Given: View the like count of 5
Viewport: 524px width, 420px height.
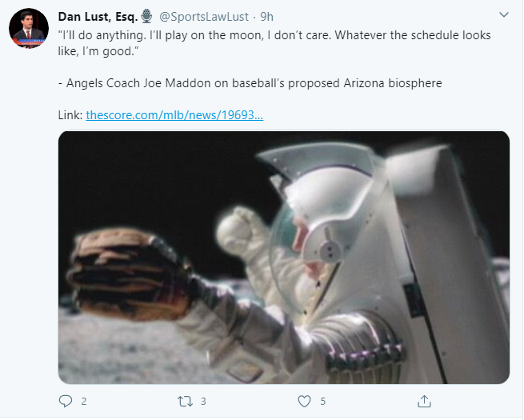Looking at the screenshot, I should (x=323, y=402).
